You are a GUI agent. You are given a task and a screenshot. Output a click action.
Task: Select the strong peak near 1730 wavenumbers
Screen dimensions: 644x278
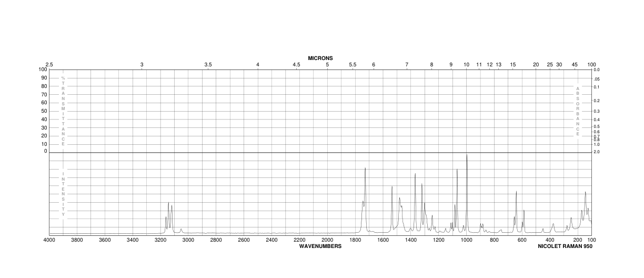(x=365, y=199)
